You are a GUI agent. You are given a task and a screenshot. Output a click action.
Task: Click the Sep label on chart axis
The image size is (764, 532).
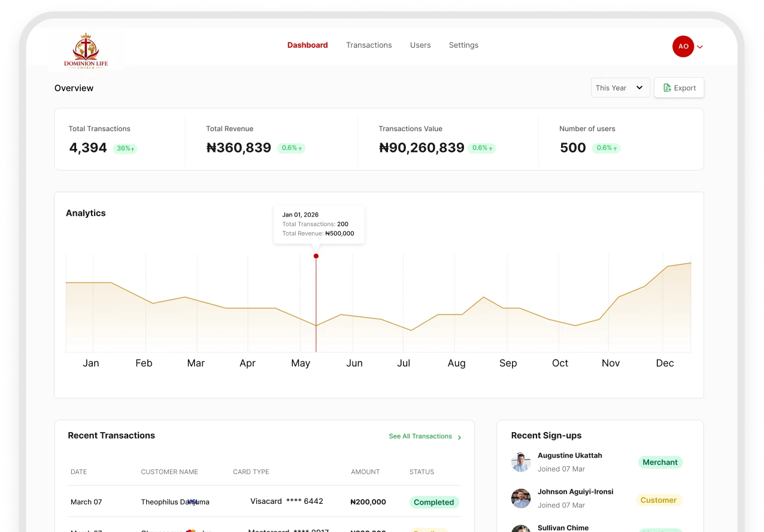pyautogui.click(x=508, y=363)
